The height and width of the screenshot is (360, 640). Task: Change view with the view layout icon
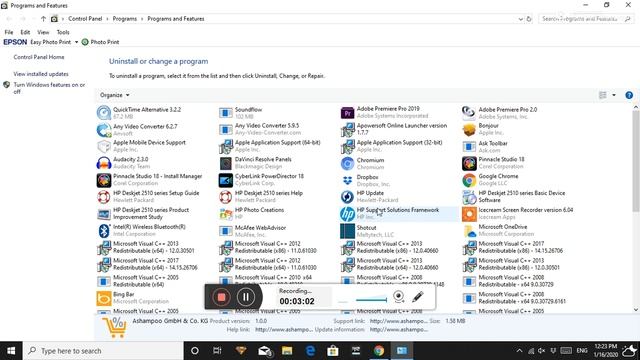pyautogui.click(x=603, y=95)
